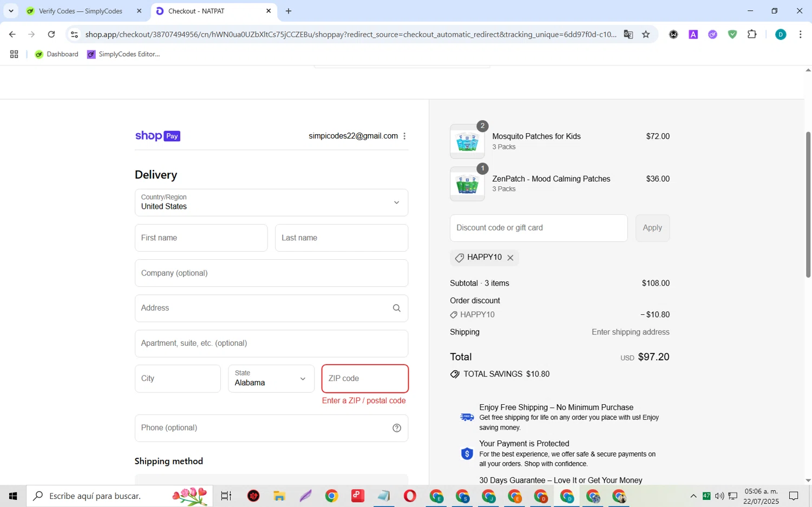Focus the Last name field
The height and width of the screenshot is (507, 812).
[x=342, y=238]
